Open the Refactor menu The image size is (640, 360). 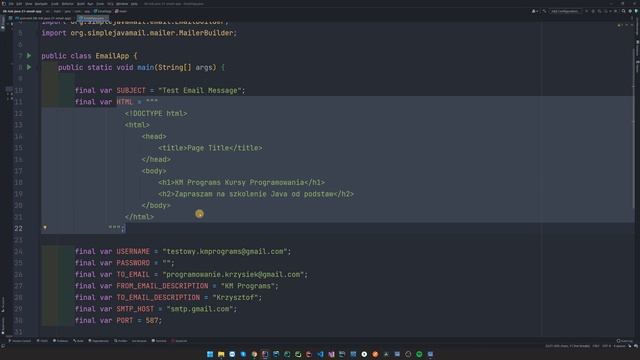point(67,4)
